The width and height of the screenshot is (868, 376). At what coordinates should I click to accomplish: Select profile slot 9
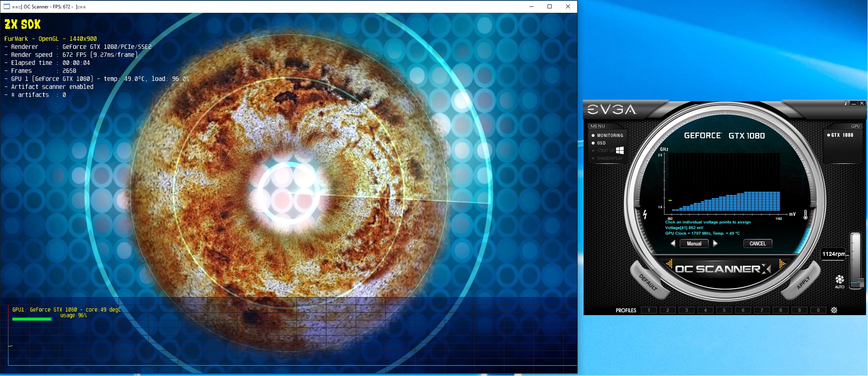click(800, 310)
